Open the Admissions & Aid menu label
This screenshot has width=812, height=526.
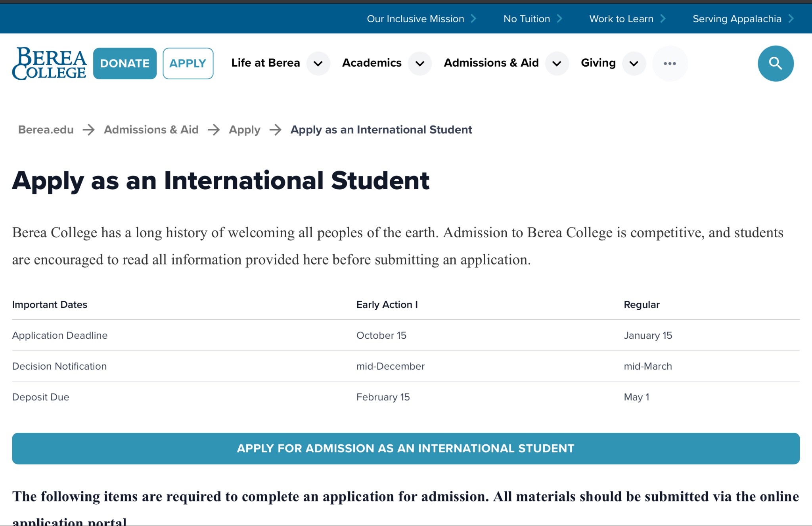[x=491, y=63]
